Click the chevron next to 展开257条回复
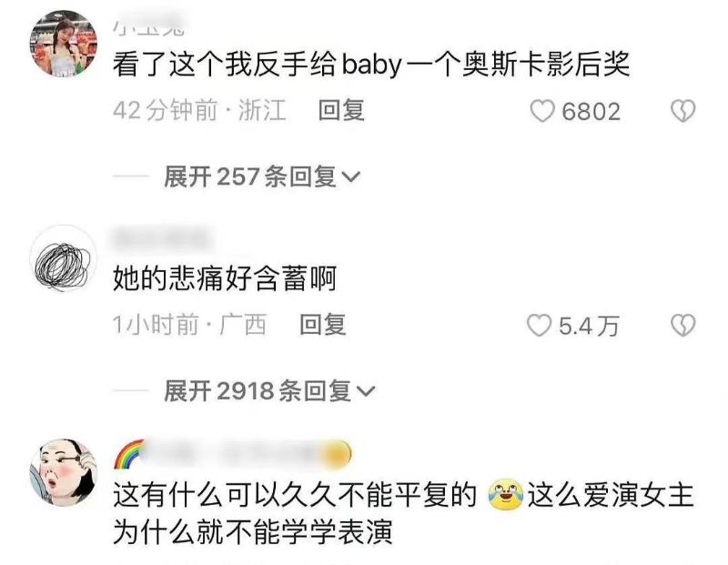Viewport: 728px width, 565px height. 351,177
